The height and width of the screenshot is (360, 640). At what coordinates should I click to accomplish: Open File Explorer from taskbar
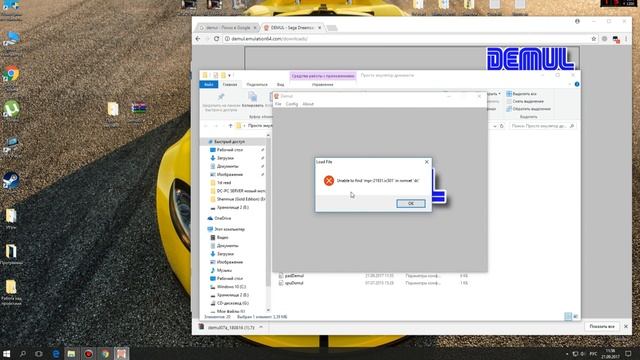(x=71, y=353)
